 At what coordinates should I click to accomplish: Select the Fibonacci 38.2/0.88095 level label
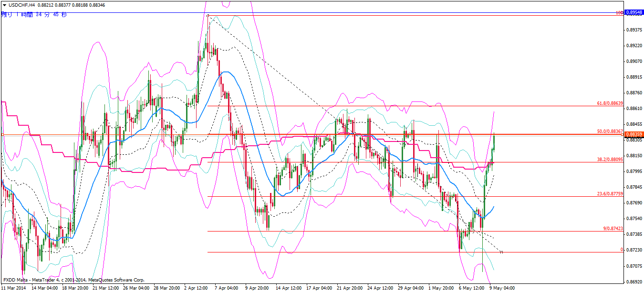click(610, 160)
